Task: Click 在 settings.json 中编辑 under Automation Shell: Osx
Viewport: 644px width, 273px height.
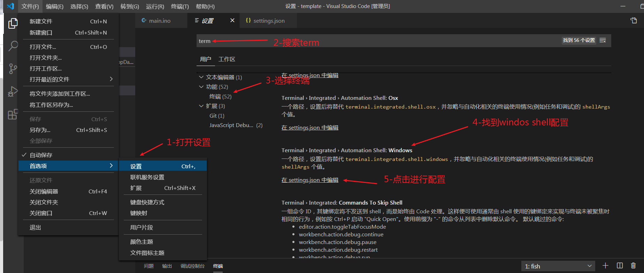Action: [x=310, y=127]
